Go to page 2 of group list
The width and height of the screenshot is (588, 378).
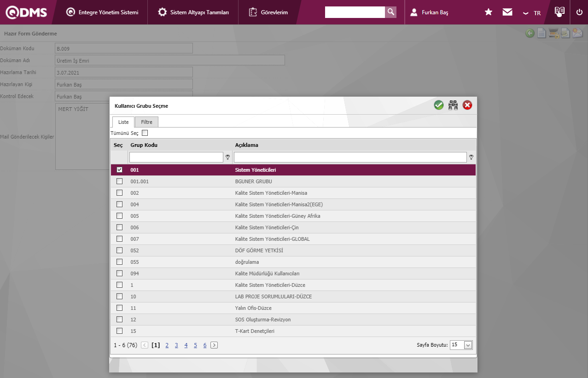167,345
